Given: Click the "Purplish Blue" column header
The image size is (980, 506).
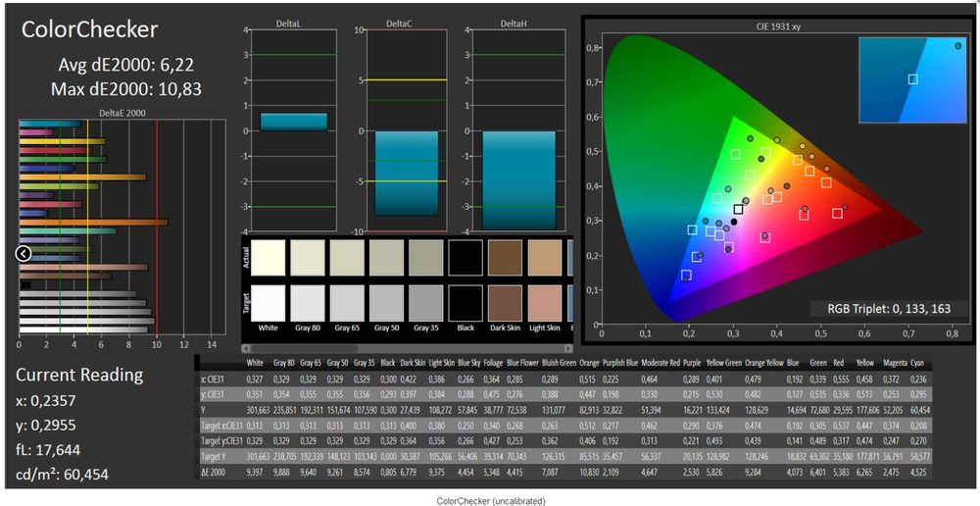Looking at the screenshot, I should [x=620, y=363].
